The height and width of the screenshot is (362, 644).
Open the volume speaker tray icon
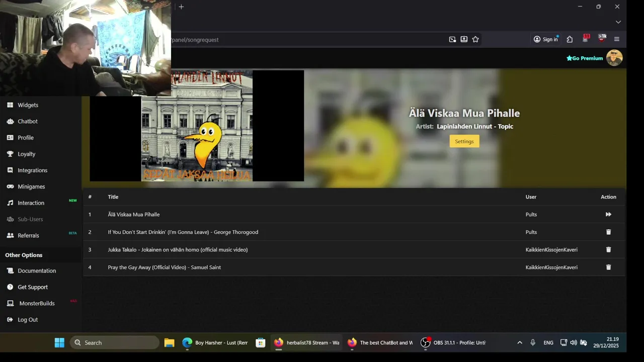coord(574,342)
